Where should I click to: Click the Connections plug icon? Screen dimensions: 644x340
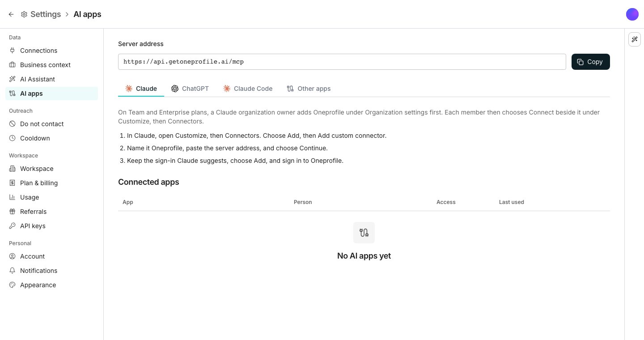coord(13,51)
